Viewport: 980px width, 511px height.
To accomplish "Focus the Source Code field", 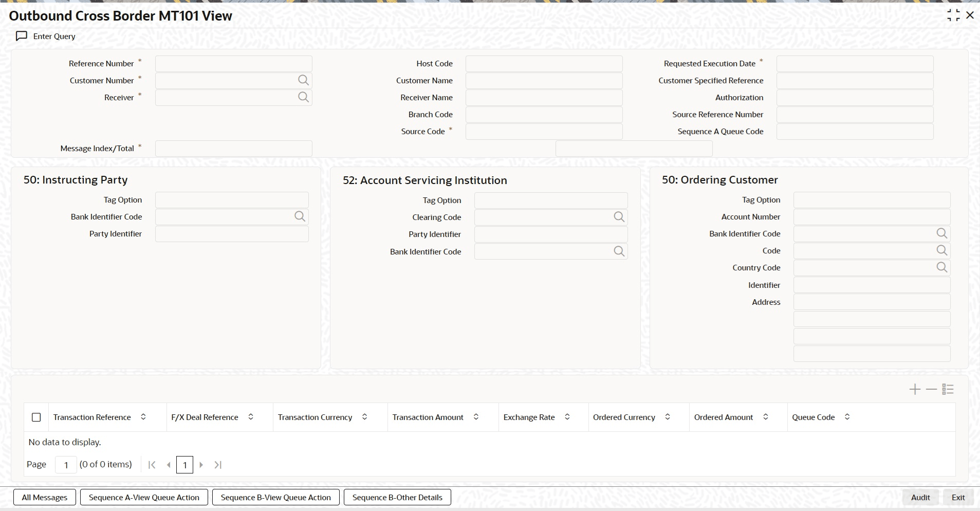I will coord(544,132).
